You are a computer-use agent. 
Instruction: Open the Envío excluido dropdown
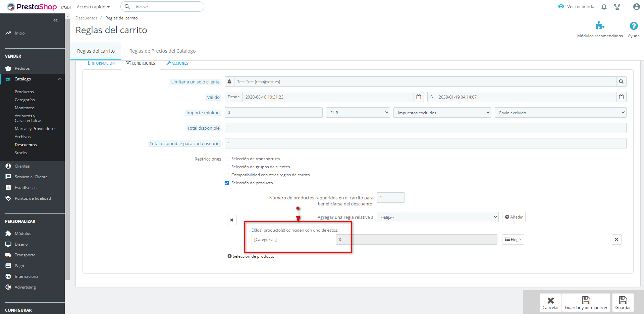click(x=560, y=113)
